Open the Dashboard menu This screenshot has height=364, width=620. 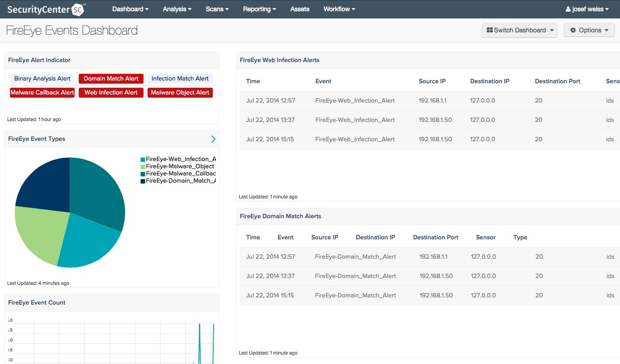tap(130, 9)
